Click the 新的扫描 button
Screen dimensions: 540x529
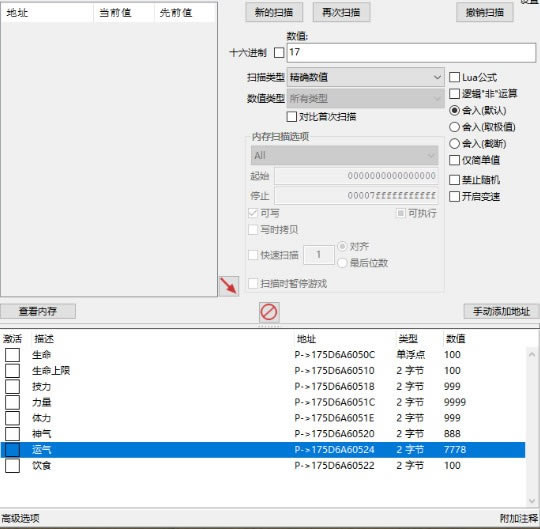pyautogui.click(x=274, y=12)
